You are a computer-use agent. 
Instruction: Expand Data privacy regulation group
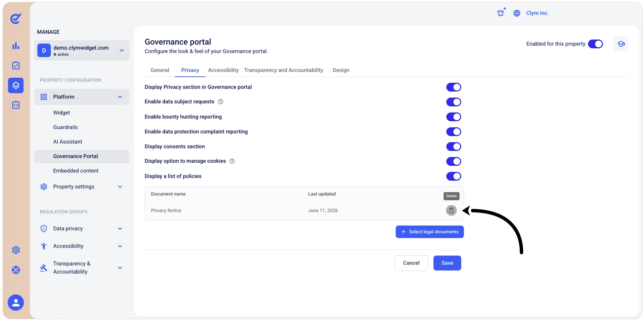point(120,229)
